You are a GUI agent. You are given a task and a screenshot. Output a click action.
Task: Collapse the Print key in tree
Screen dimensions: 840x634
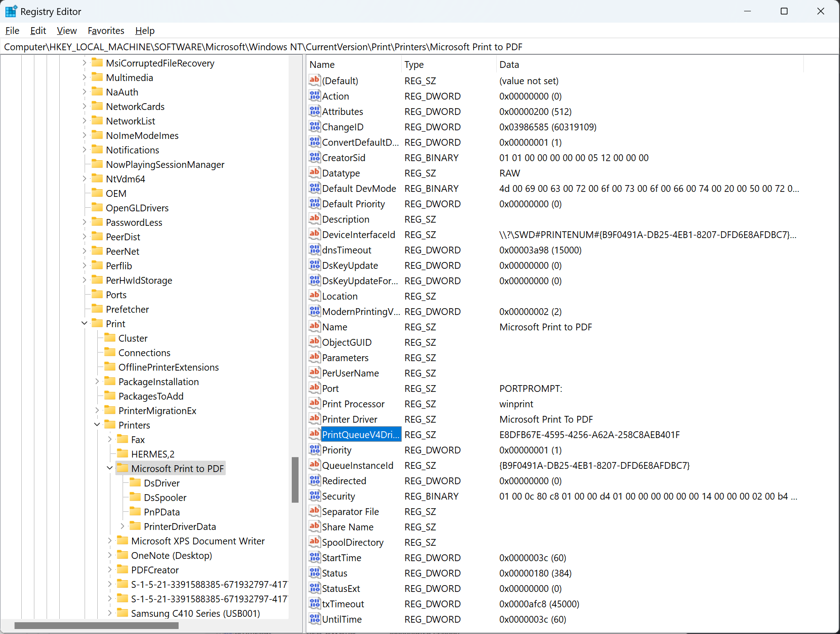85,324
